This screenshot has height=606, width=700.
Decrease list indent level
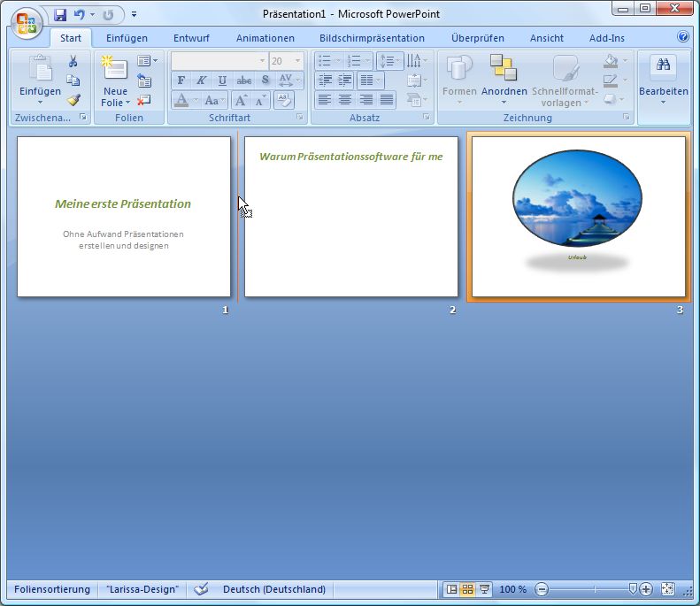pos(325,81)
